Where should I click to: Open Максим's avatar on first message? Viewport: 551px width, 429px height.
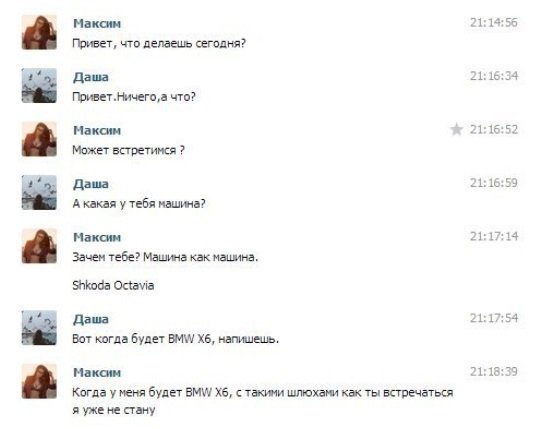39,32
